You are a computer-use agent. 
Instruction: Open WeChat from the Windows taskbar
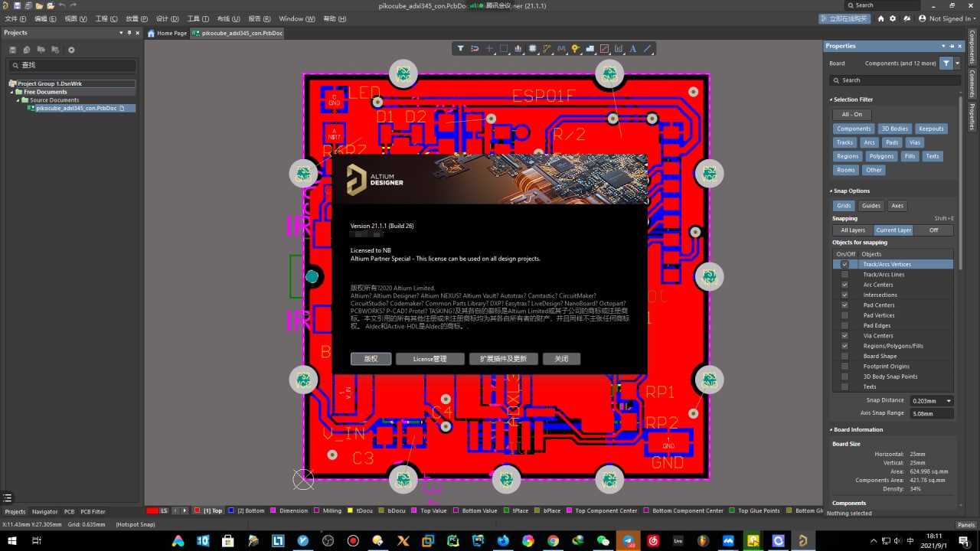603,540
